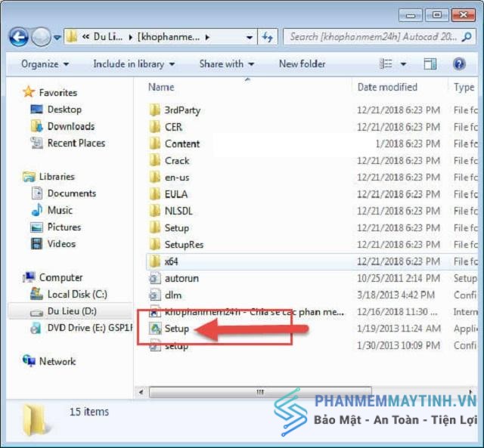This screenshot has width=484, height=448.
Task: Select Network in the navigation pane
Action: click(x=57, y=361)
